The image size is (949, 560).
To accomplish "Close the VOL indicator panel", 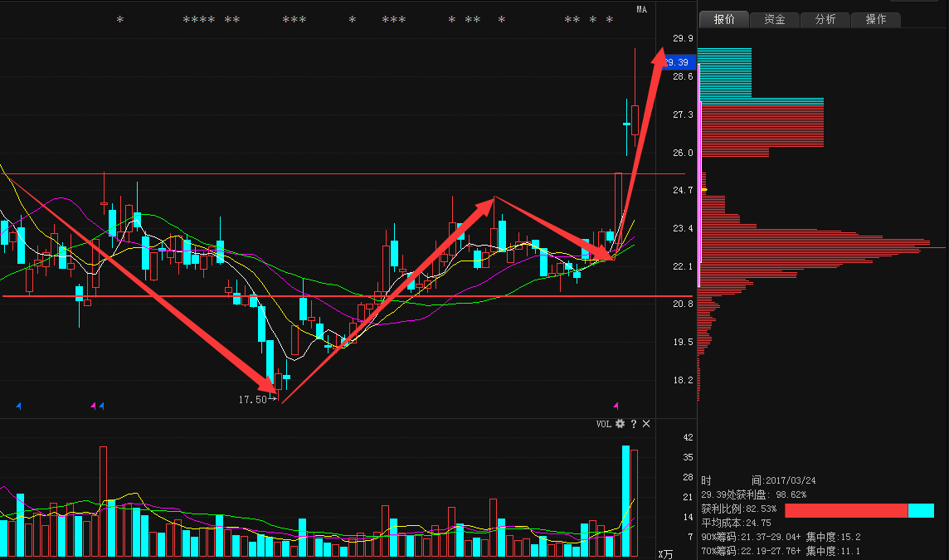I will [x=647, y=424].
